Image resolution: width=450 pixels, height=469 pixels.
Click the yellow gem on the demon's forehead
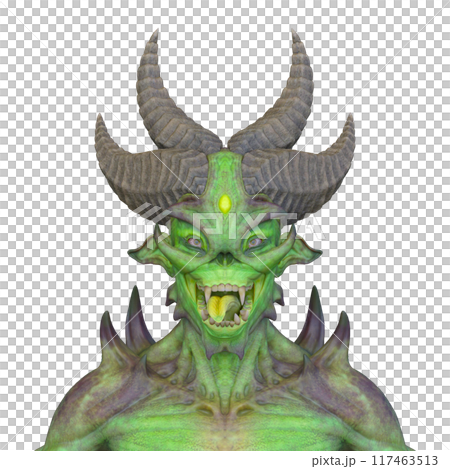(x=225, y=204)
